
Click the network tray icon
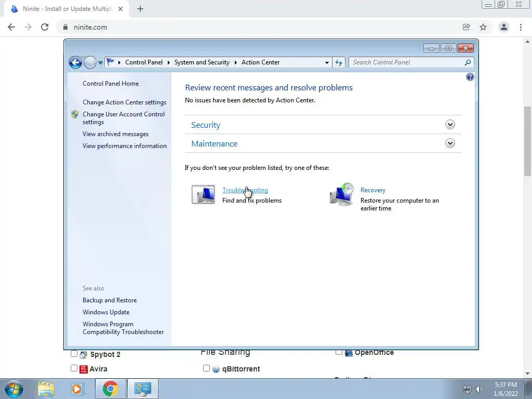point(467,389)
